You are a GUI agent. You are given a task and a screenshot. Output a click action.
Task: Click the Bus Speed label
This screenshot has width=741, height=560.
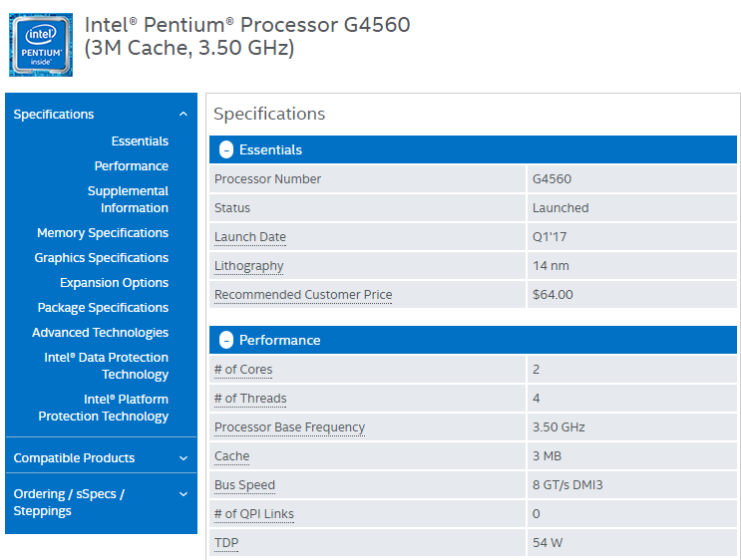coord(244,485)
